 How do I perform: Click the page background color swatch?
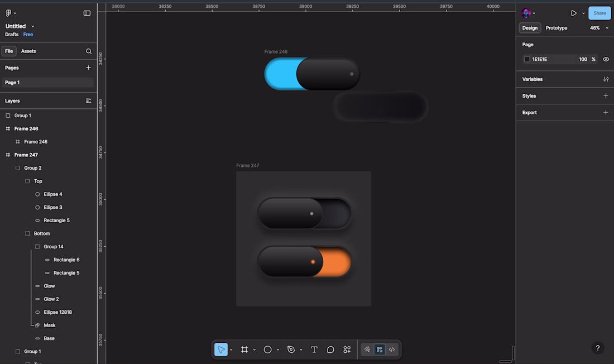(527, 59)
